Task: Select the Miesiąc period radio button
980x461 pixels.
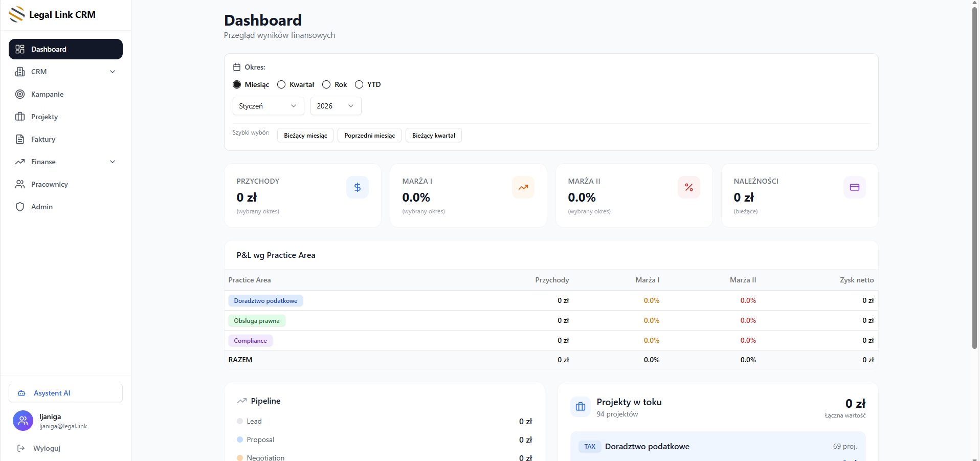Action: click(x=237, y=84)
